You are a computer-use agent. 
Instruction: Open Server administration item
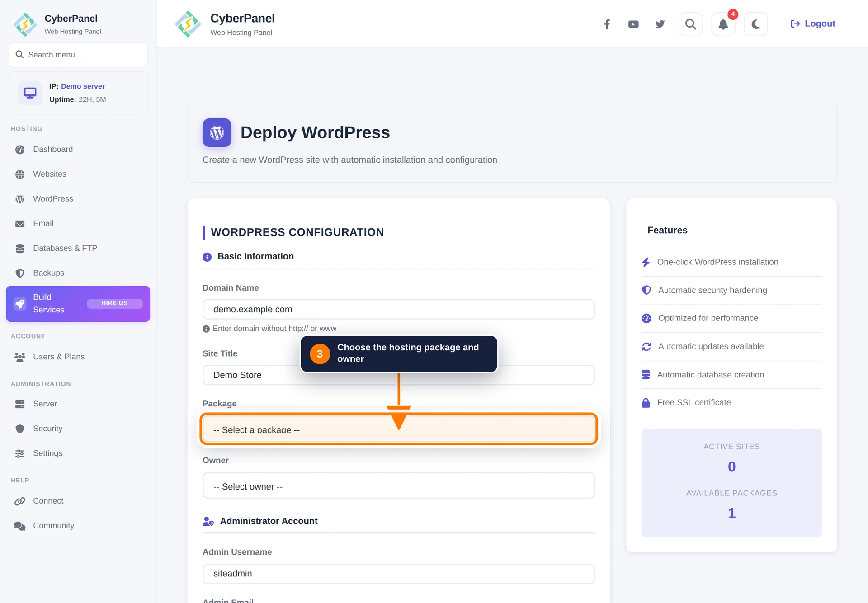(78, 404)
